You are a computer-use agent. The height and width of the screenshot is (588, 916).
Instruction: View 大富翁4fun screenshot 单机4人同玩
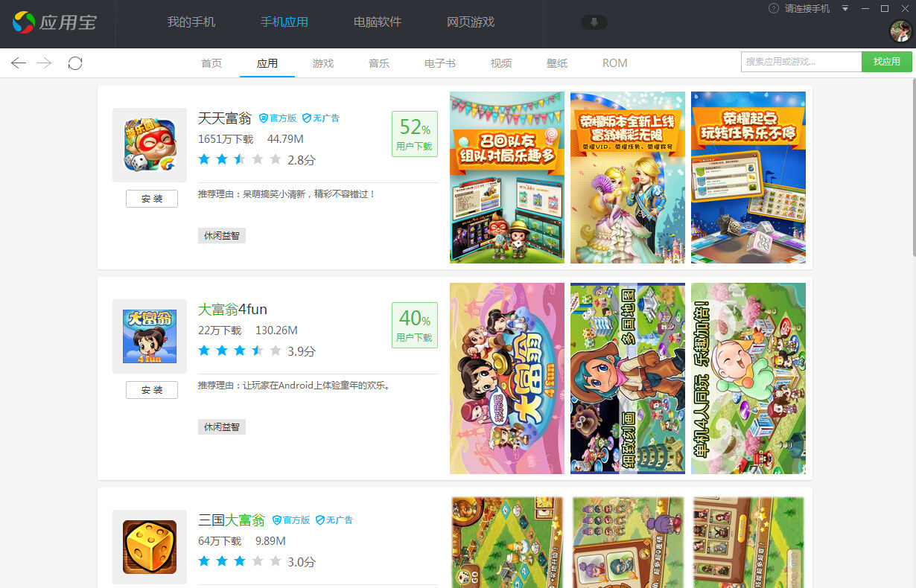(748, 378)
